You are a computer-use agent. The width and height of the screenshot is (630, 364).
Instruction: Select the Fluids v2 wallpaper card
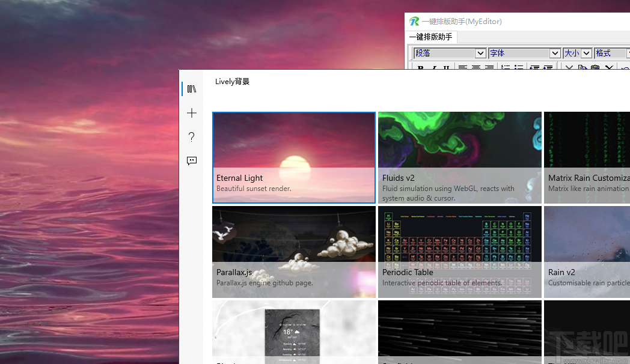460,158
